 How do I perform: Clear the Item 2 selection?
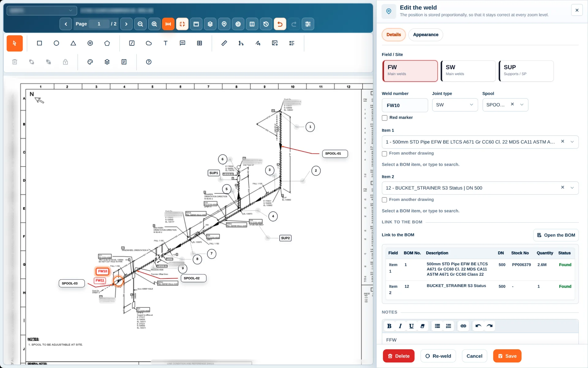click(563, 187)
